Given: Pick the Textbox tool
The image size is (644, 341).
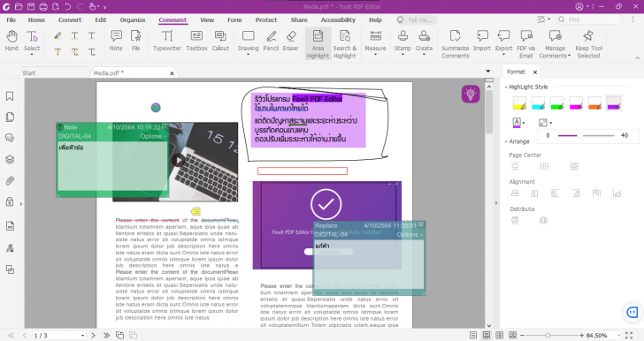Looking at the screenshot, I should 196,41.
